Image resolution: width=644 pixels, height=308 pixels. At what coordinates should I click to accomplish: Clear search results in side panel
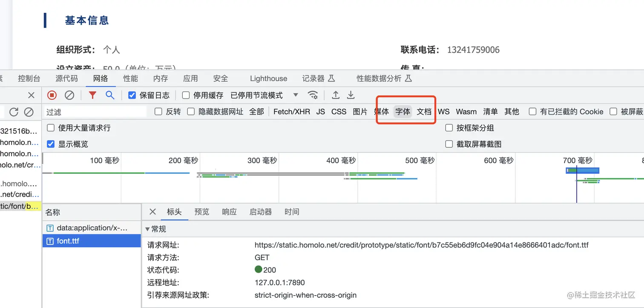click(x=29, y=112)
